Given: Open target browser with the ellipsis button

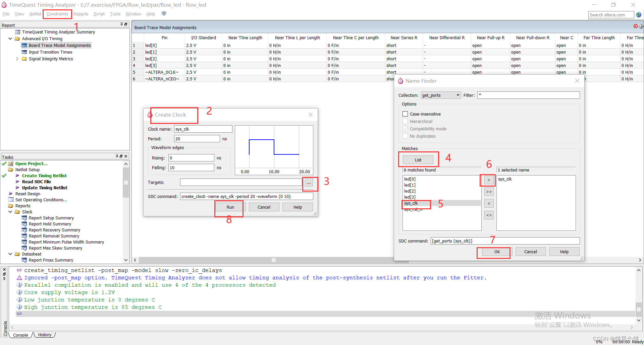Looking at the screenshot, I should (309, 183).
